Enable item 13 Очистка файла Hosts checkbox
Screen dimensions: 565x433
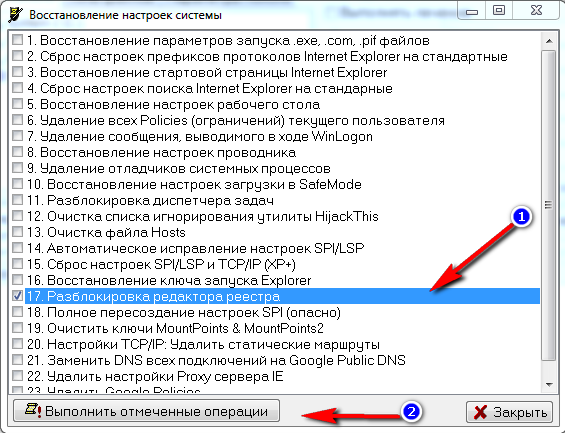(x=17, y=232)
